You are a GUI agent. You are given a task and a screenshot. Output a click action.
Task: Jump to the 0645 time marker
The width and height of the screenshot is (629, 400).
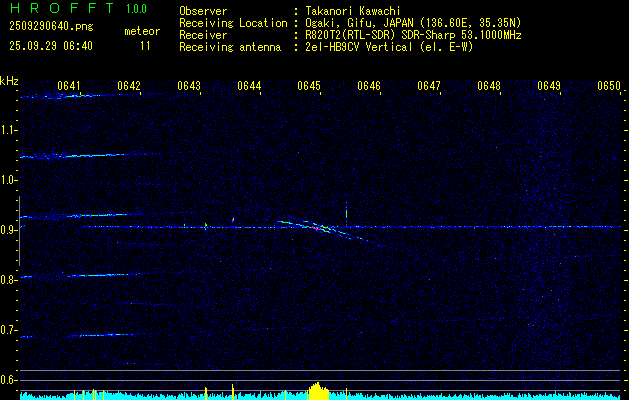309,87
